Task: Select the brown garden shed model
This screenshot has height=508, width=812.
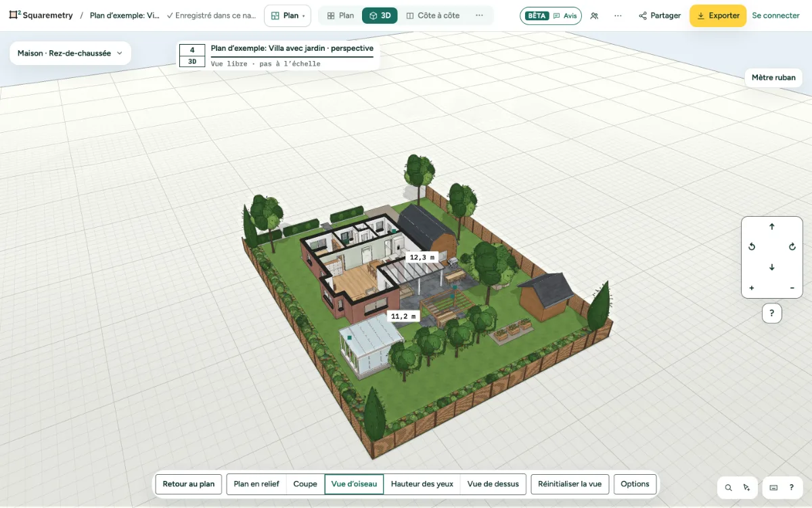Action: (546, 295)
